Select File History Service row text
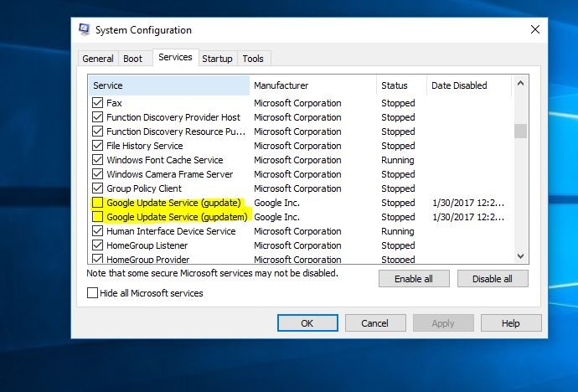Image resolution: width=578 pixels, height=392 pixels. (x=144, y=146)
